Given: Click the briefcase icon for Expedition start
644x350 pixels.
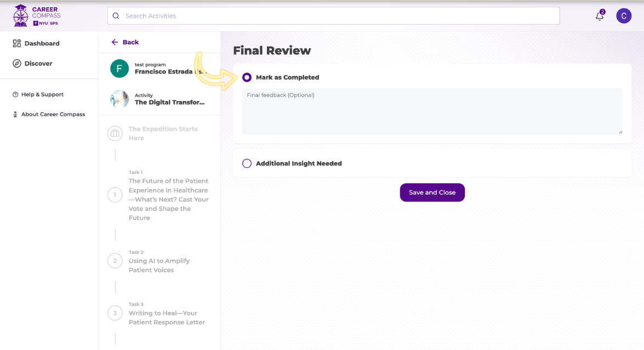Looking at the screenshot, I should tap(115, 133).
